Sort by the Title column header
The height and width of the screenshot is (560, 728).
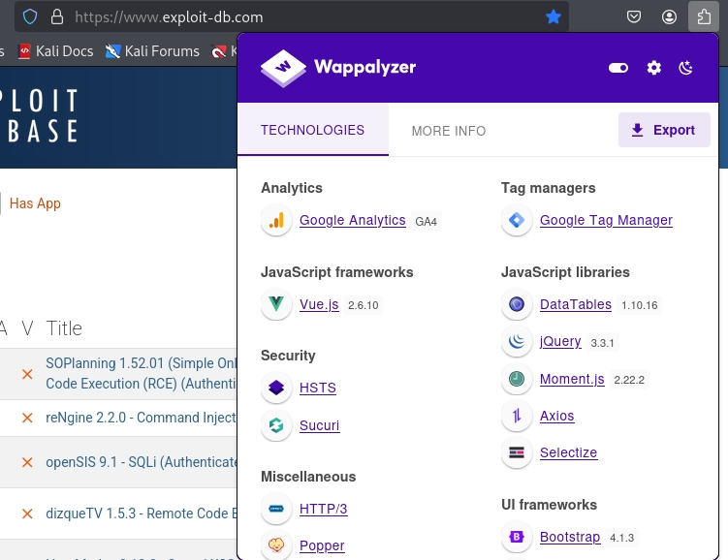pyautogui.click(x=64, y=328)
